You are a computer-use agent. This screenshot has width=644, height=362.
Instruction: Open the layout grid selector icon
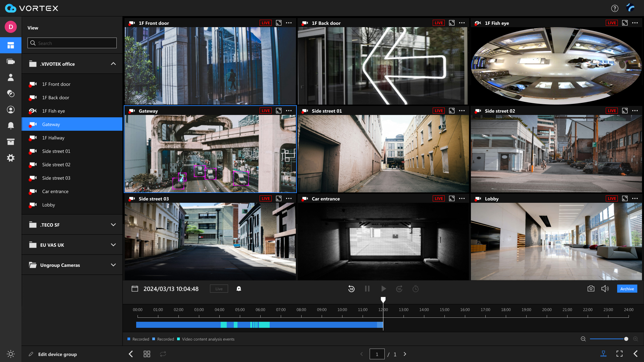point(147,354)
